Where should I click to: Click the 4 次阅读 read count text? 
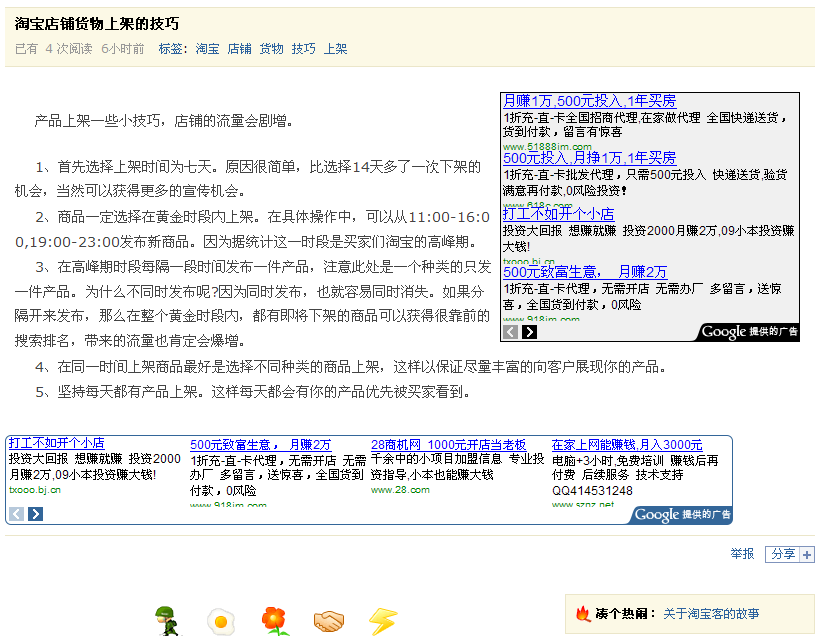coord(69,49)
